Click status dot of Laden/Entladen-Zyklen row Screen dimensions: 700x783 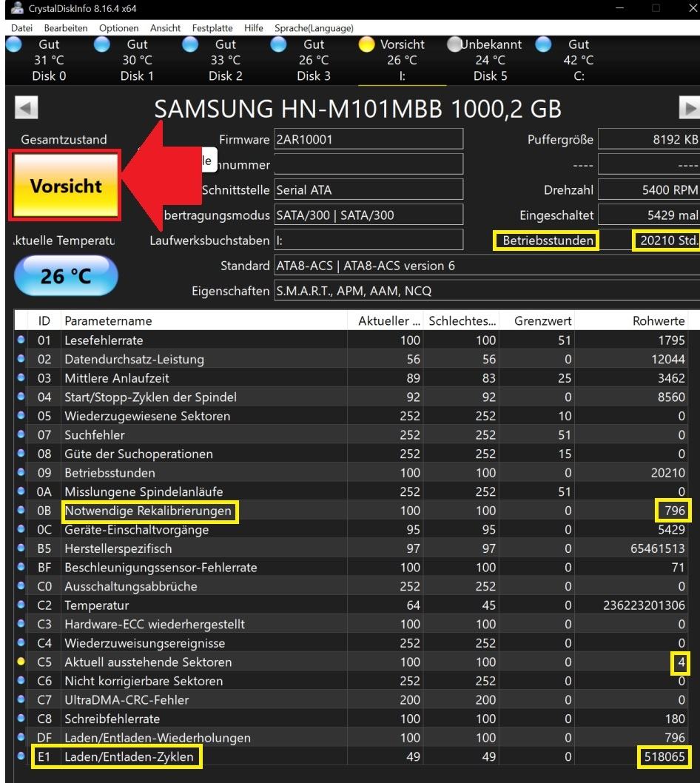pyautogui.click(x=21, y=756)
